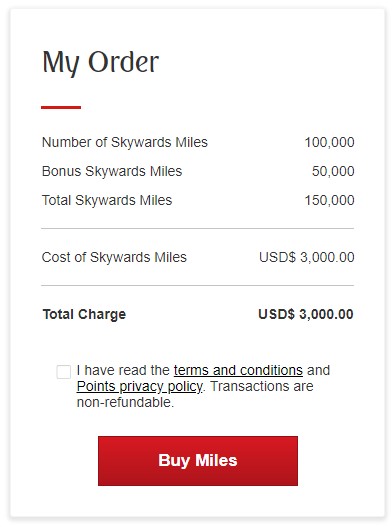
Task: Click the 'Transactions are' text
Action: (x=262, y=387)
